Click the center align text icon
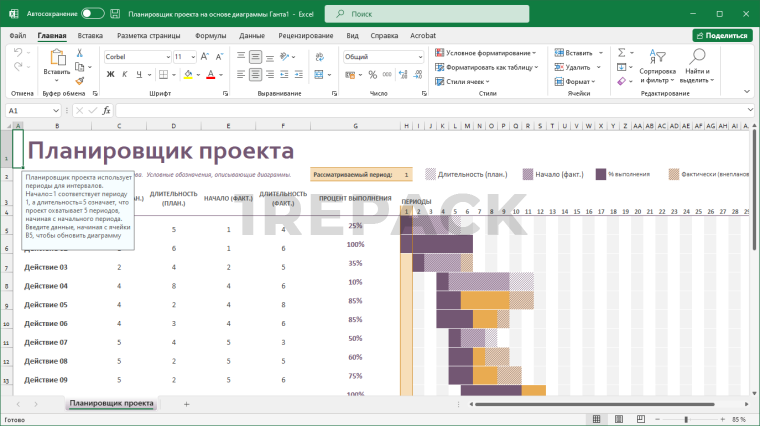This screenshot has width=760, height=426. click(x=256, y=74)
